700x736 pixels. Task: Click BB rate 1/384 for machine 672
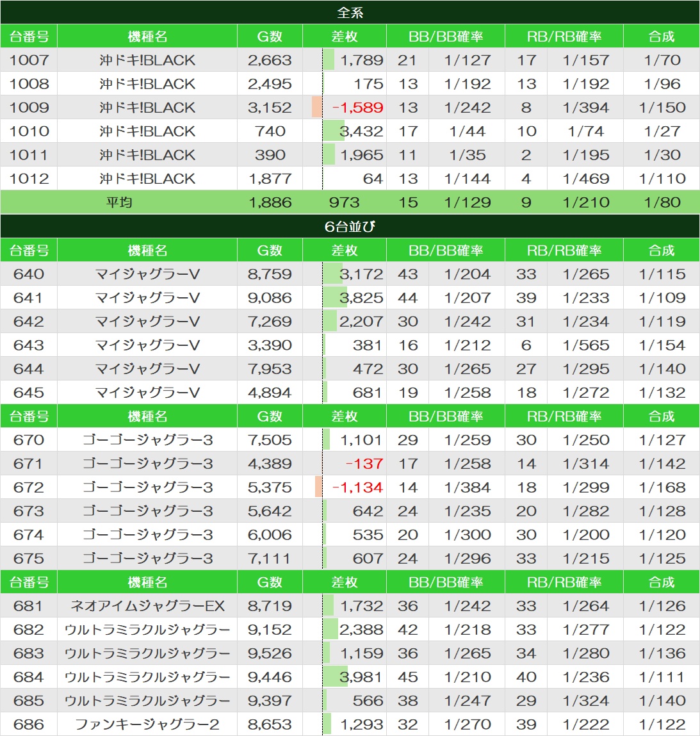[468, 487]
